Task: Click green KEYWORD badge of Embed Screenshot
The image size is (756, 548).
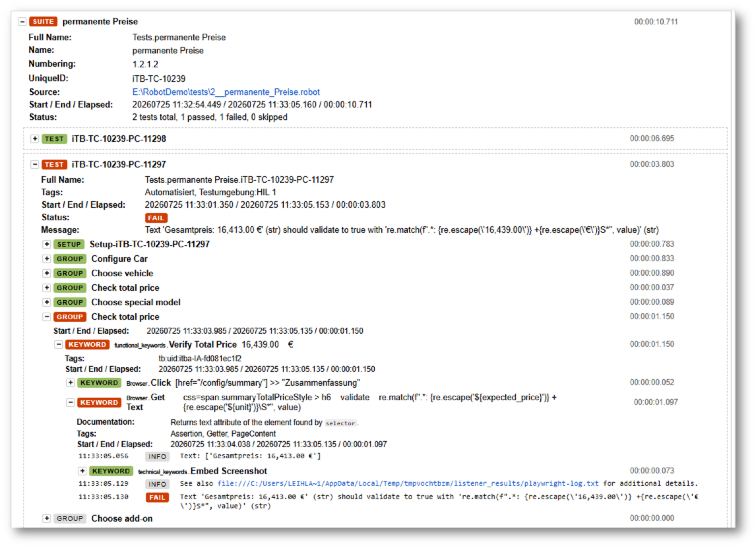Action: 111,471
